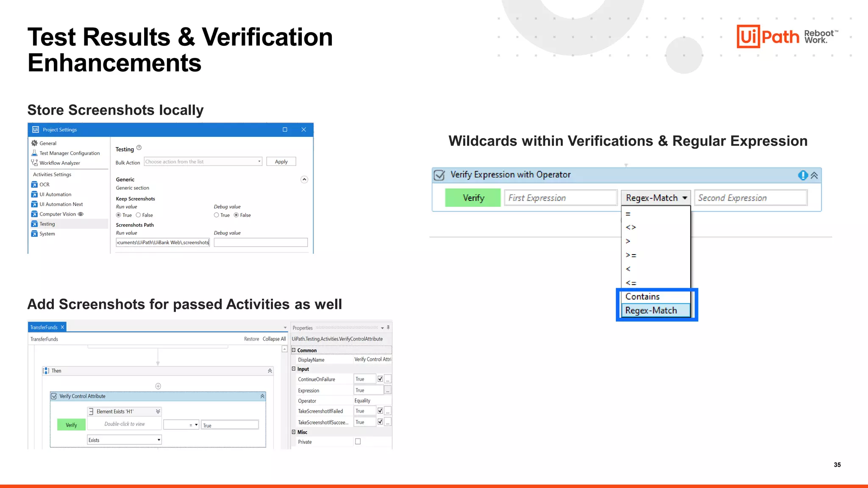Click the OCR activity settings icon
Screen dimensions: 868x488
pyautogui.click(x=34, y=184)
